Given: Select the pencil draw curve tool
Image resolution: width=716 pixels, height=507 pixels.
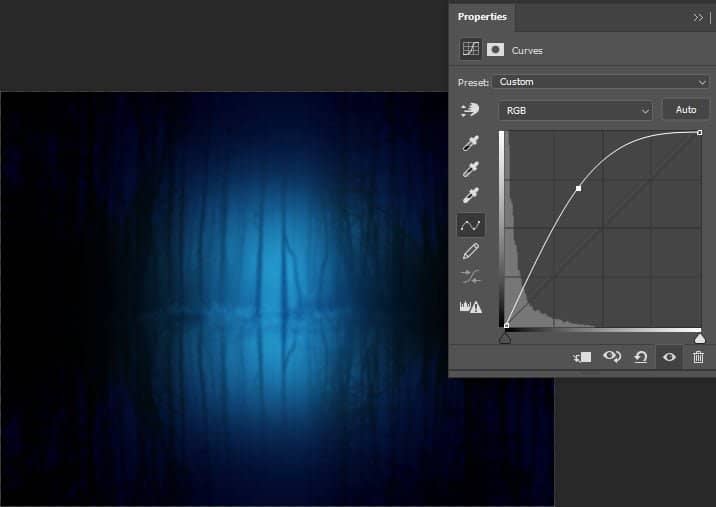Looking at the screenshot, I should tap(470, 251).
